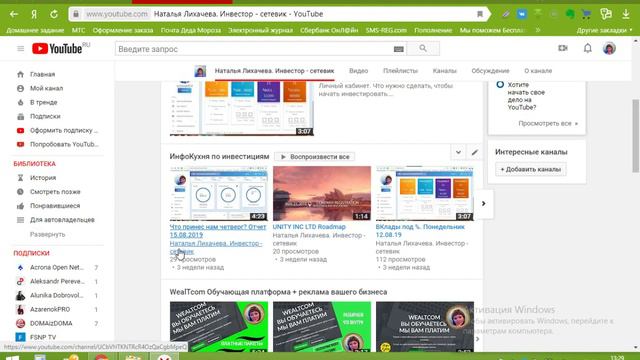Screen dimensions: 640x360
Task: Click the 1:14 sunset video thumbnail
Action: (322, 193)
